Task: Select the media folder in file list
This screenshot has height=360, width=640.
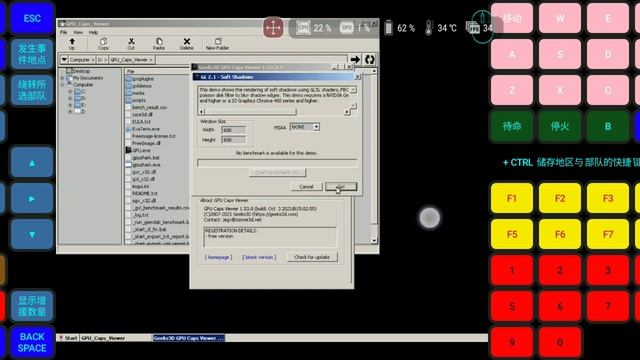Action: point(136,93)
